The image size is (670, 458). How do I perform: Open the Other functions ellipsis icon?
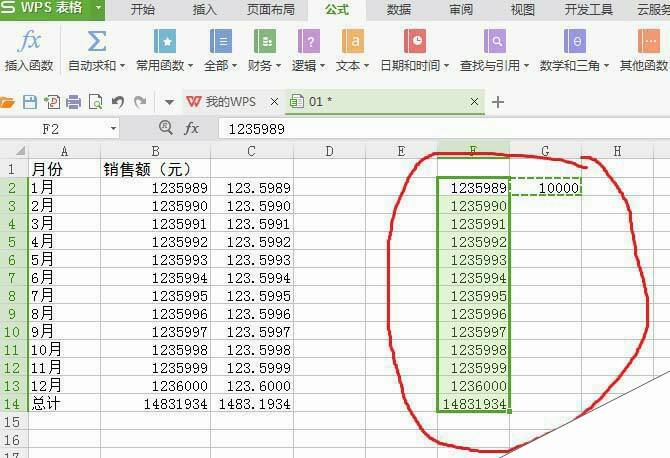point(648,41)
